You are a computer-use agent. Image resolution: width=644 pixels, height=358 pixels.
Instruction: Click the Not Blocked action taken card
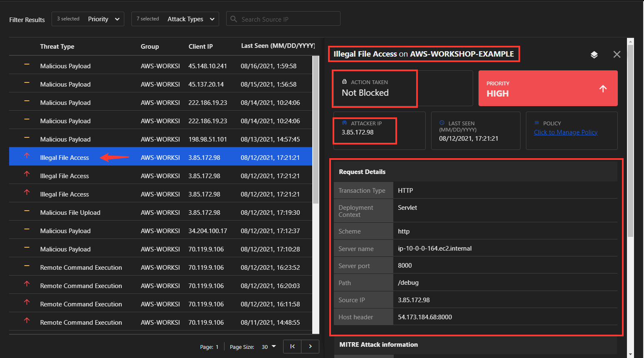402,88
